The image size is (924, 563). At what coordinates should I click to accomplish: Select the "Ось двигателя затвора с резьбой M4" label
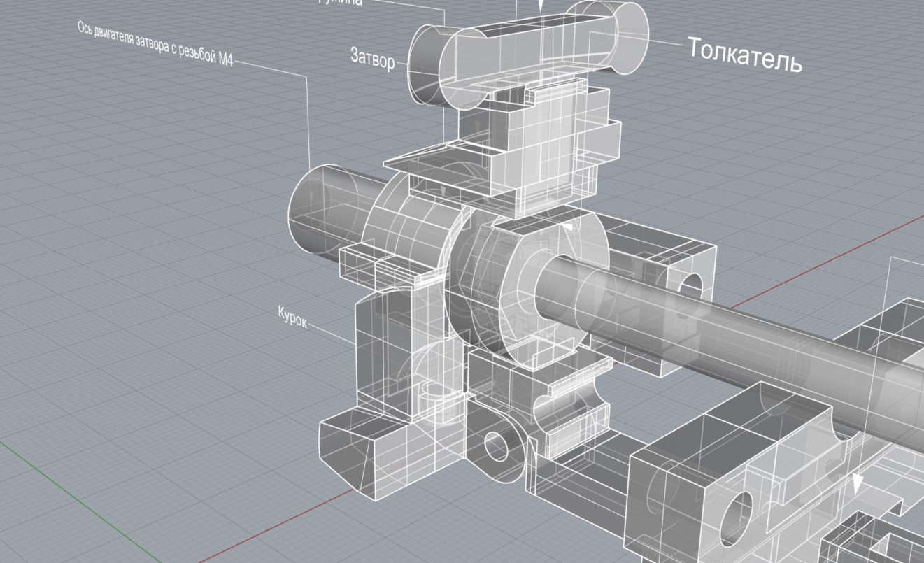pos(155,45)
